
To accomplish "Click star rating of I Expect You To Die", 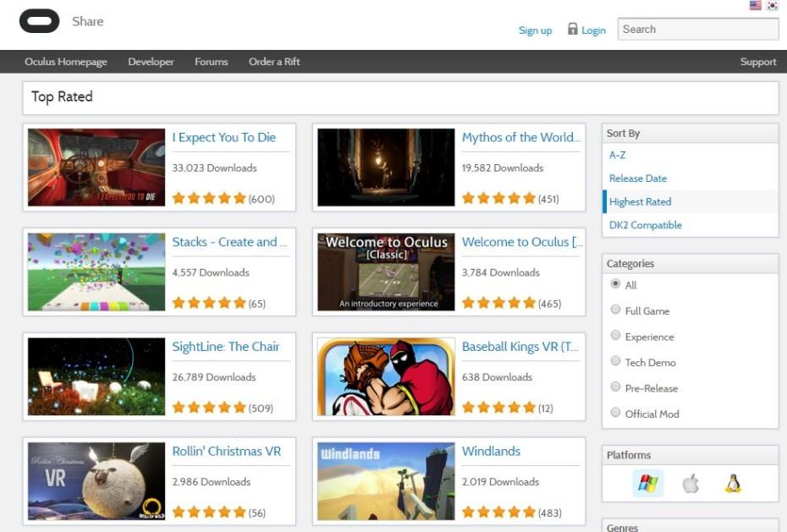I will tap(209, 198).
